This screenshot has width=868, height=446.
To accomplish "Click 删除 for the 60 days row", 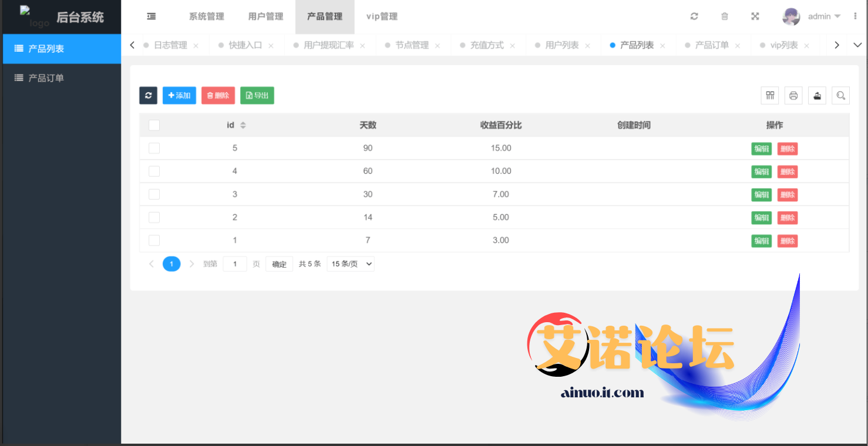I will [788, 172].
